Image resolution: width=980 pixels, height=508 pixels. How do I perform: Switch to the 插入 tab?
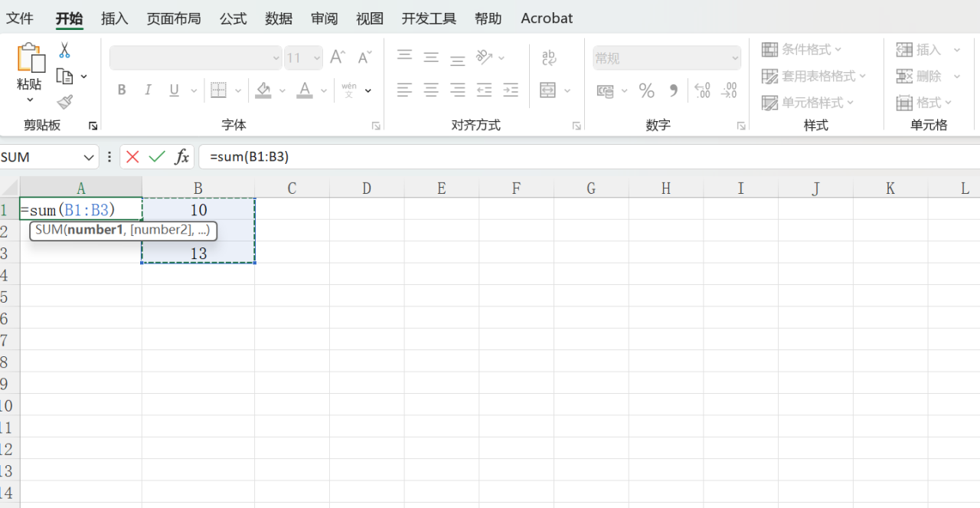pos(115,18)
